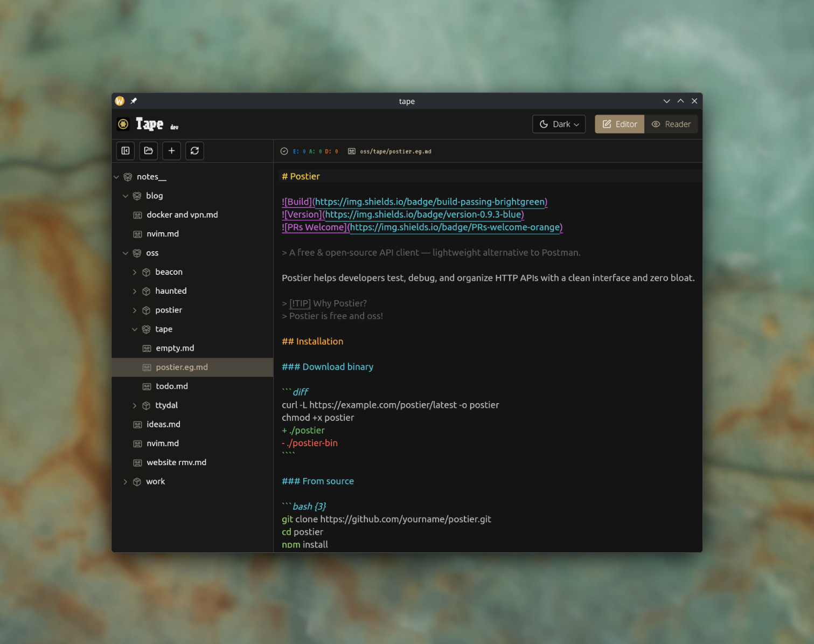Click the Version badge shields.io link

pos(424,214)
